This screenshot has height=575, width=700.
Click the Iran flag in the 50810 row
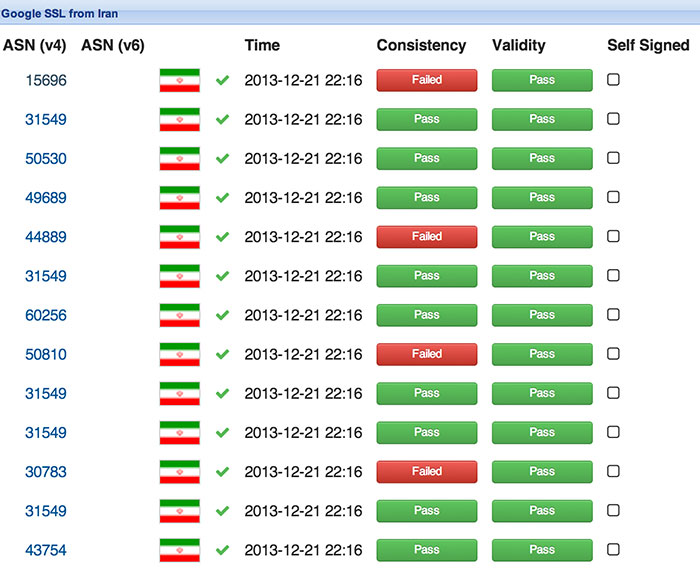tap(179, 354)
